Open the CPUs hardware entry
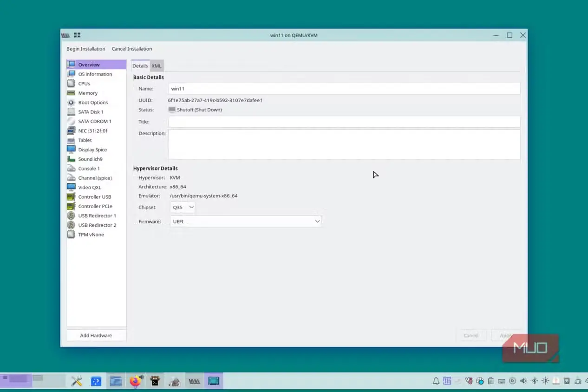This screenshot has height=392, width=588. pos(96,84)
